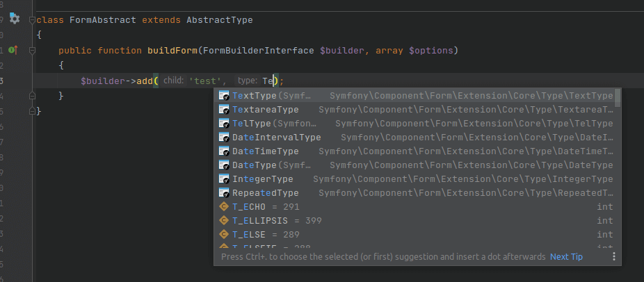Click the implements-method gutter icon beside buildForm
Screen dimensions: 644x282
click(x=14, y=50)
